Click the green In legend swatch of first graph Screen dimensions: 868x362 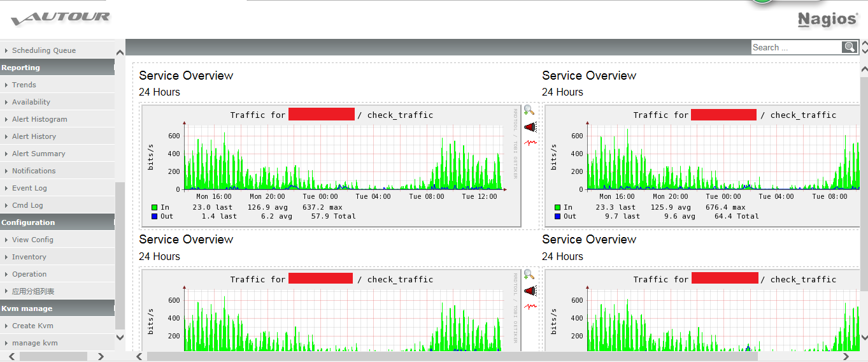click(x=155, y=207)
